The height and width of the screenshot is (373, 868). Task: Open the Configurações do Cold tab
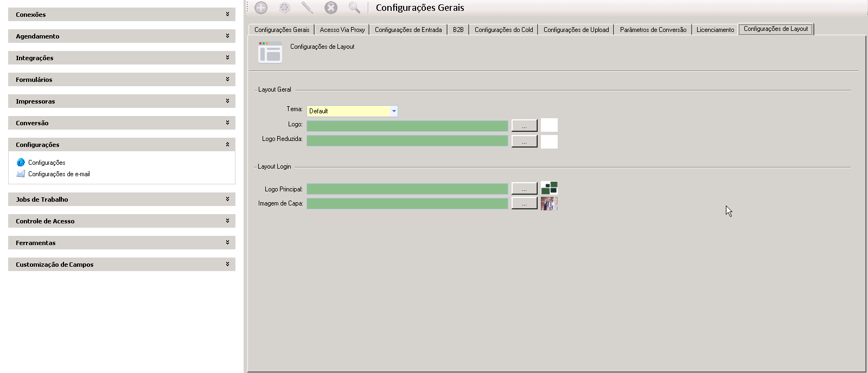[x=503, y=30]
